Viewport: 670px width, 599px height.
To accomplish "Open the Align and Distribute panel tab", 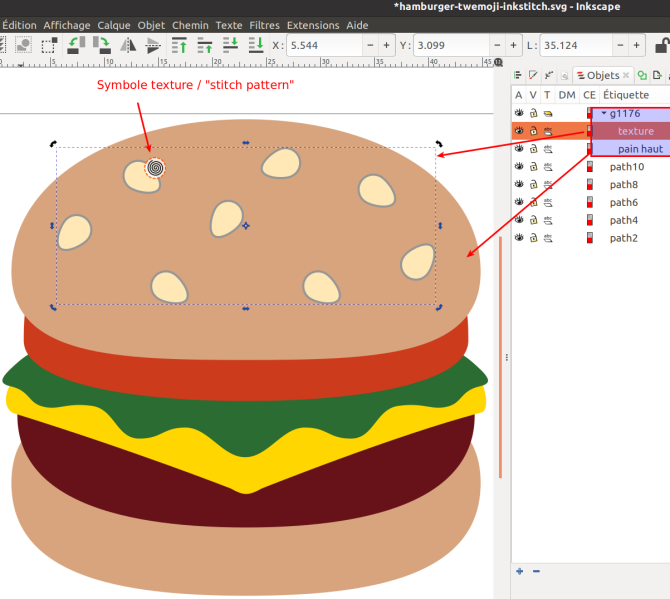I will click(518, 76).
